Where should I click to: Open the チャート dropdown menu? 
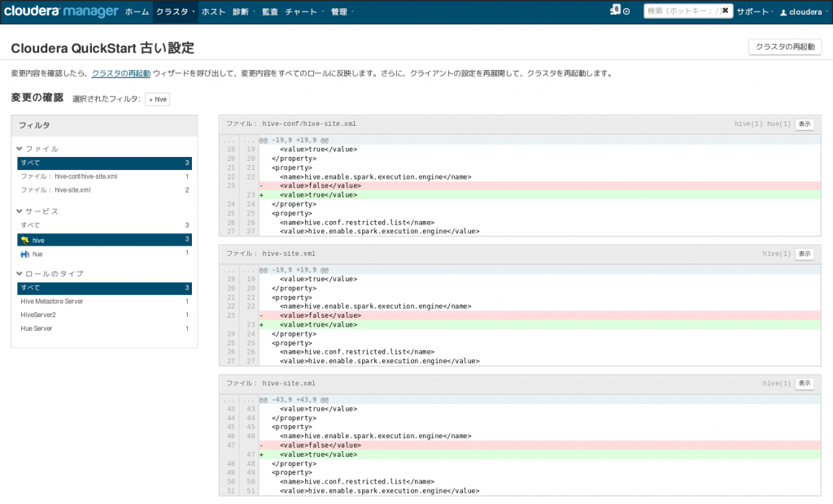(x=304, y=11)
